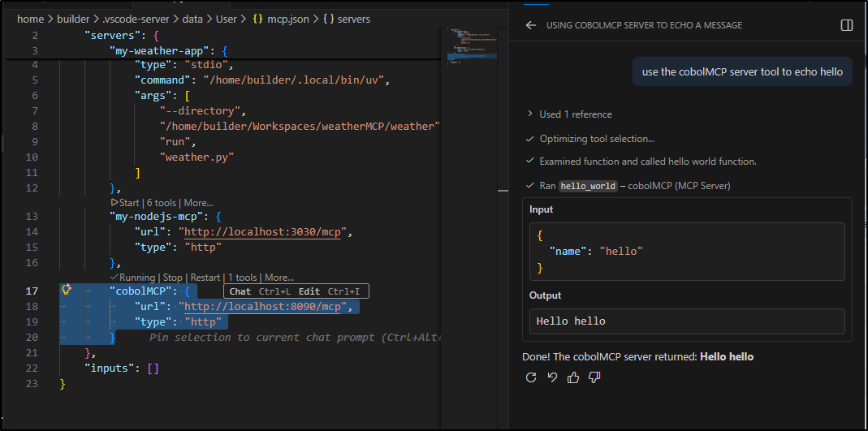Click the back arrow in chat header
Screen dimensions: 868x431
pos(531,25)
